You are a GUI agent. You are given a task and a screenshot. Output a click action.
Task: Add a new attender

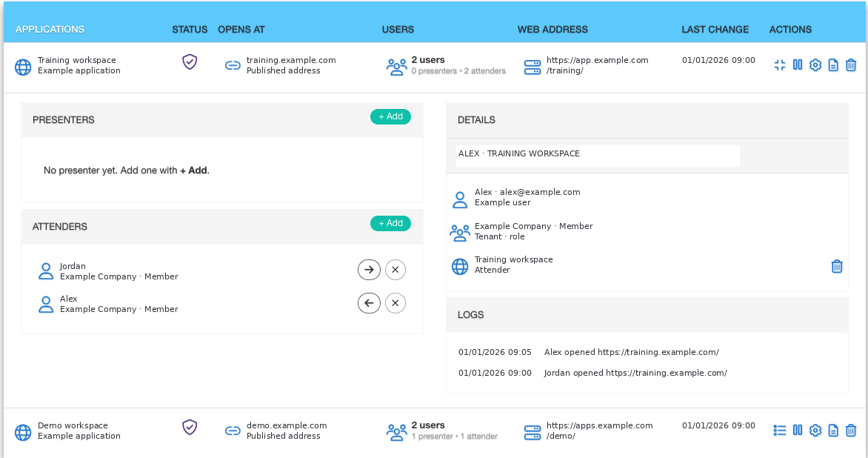coord(390,223)
